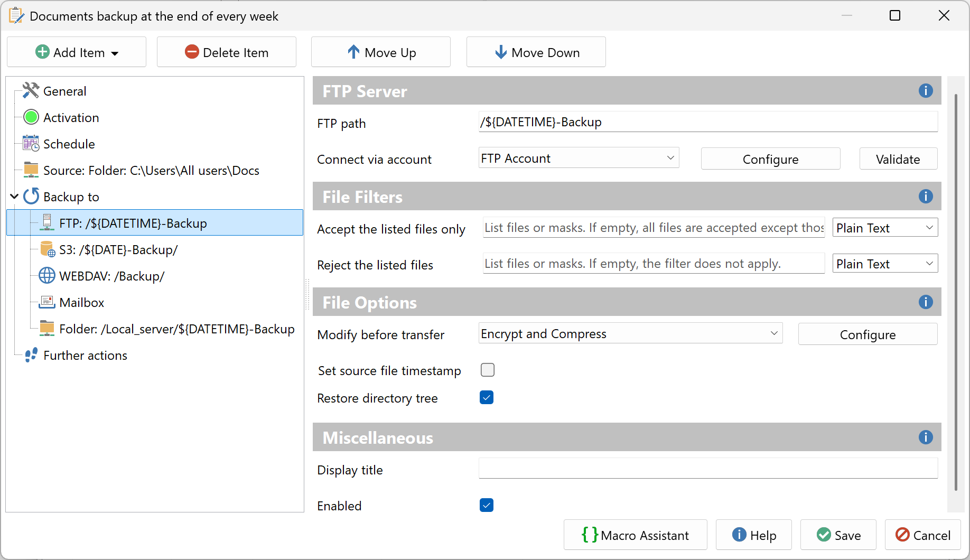Select Schedule in the tree
Screen dimensions: 970x560
pos(69,144)
